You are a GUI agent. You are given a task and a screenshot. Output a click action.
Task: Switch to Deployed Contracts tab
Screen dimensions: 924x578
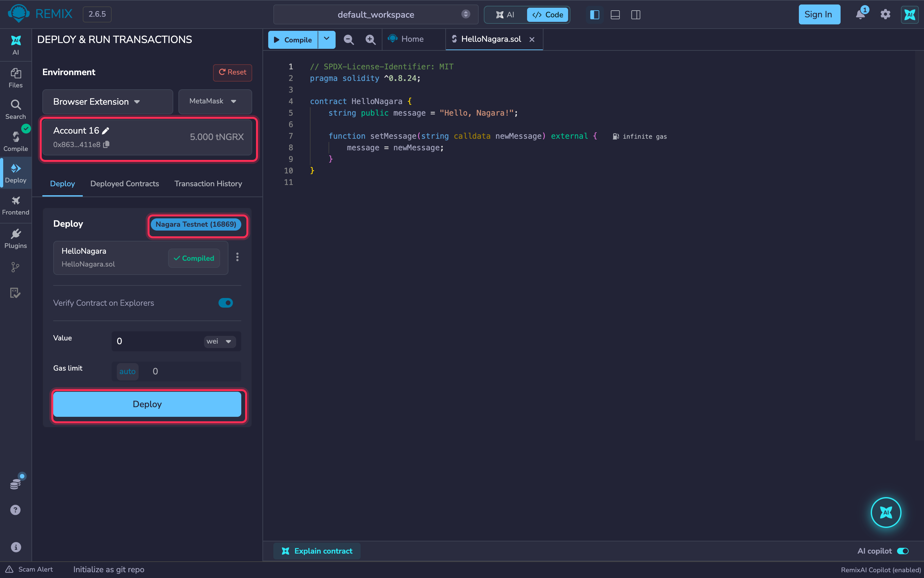click(x=124, y=184)
